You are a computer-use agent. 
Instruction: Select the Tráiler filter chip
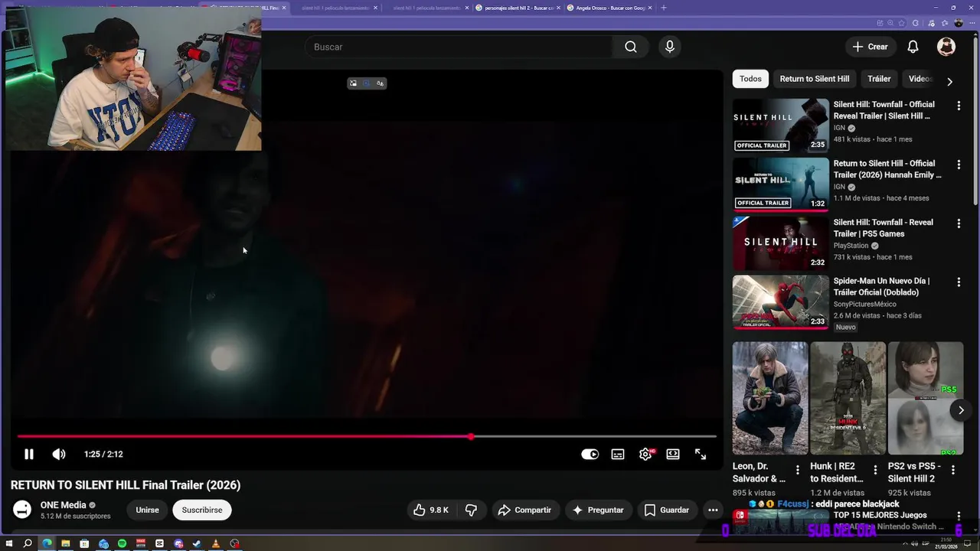tap(879, 79)
